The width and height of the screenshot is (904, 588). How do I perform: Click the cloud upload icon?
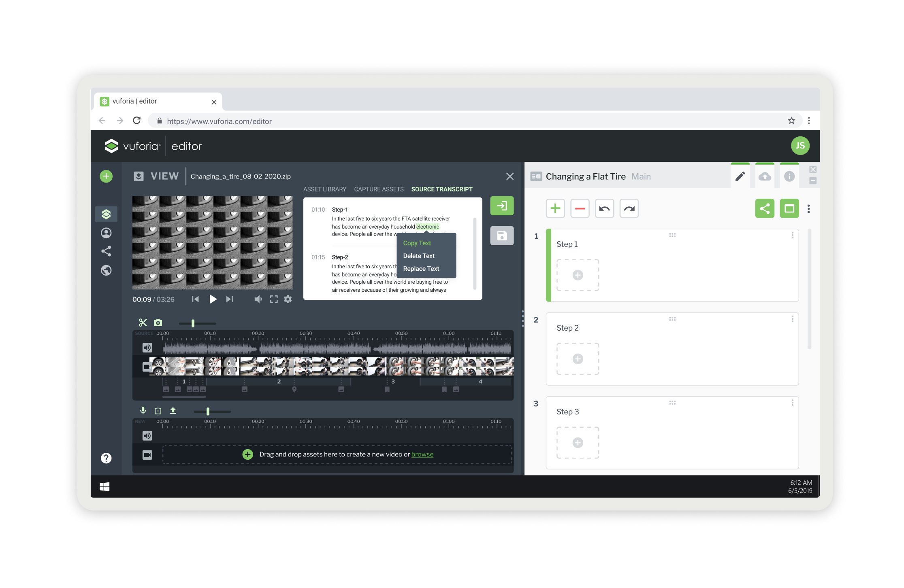pos(765,176)
